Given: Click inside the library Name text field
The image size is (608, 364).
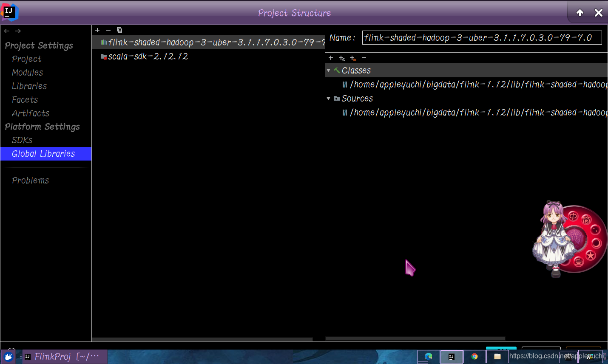Looking at the screenshot, I should point(480,37).
